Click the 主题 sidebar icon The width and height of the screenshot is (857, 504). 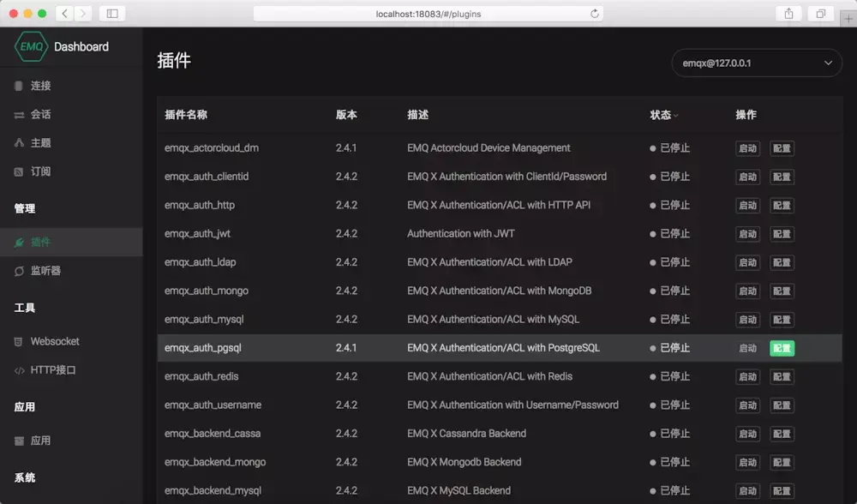[x=19, y=142]
